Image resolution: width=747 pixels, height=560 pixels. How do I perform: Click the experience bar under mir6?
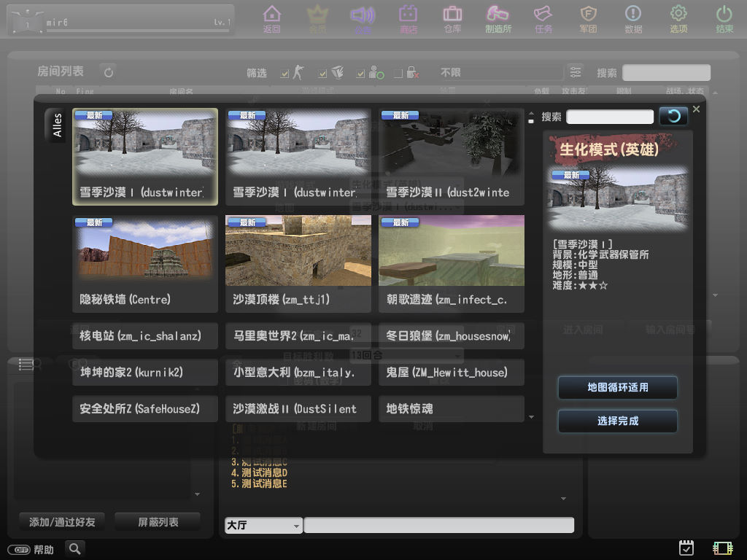tap(138, 31)
